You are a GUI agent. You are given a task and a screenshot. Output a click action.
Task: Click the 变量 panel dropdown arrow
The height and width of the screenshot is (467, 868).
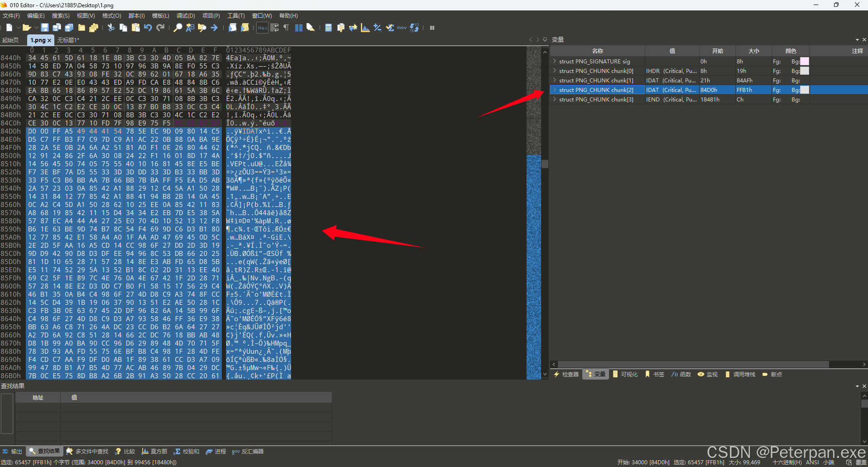click(857, 40)
